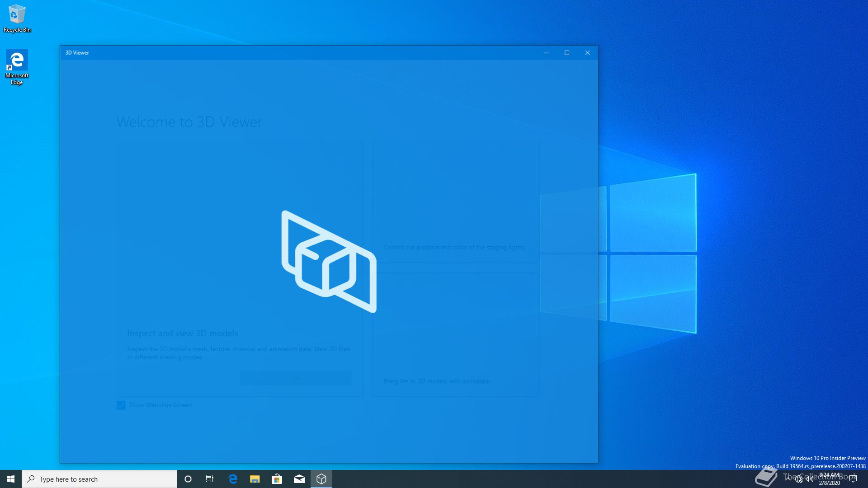Launch Cortana from the taskbar circle

[188, 479]
